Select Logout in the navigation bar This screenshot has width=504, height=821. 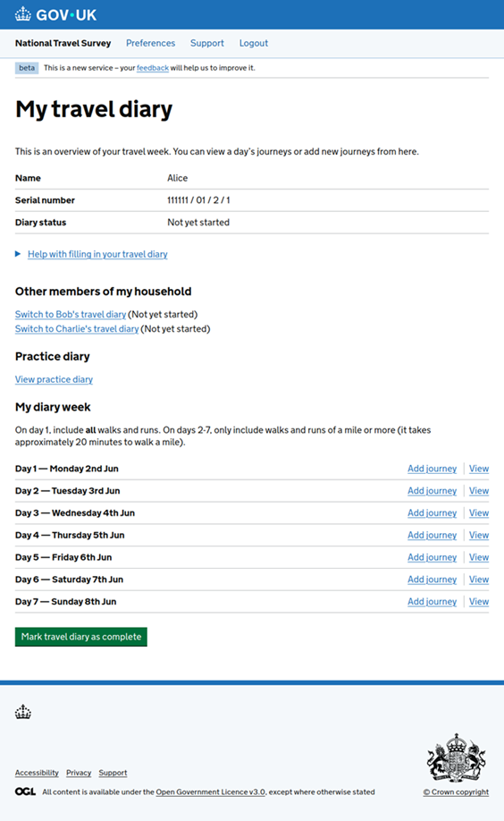tap(253, 43)
